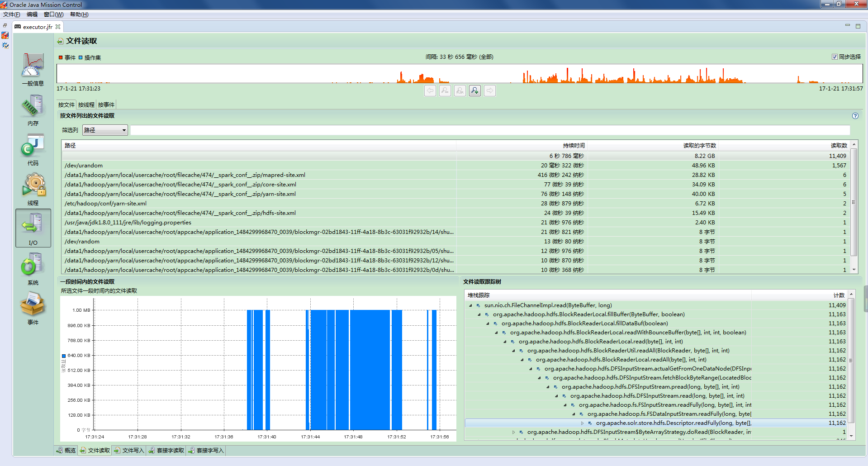
Task: Open the 帮助(H) menu
Action: 79,14
